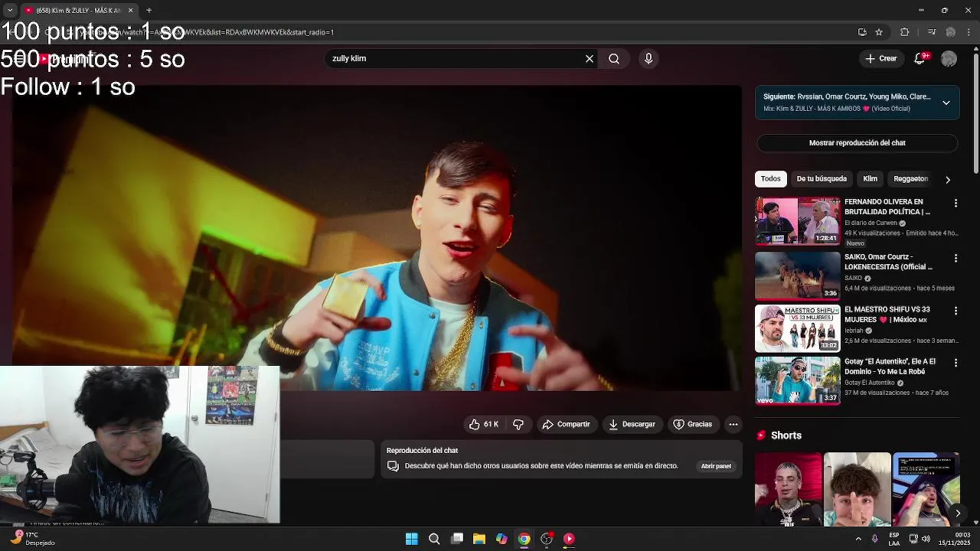
Task: Open Task View from the taskbar
Action: click(457, 539)
